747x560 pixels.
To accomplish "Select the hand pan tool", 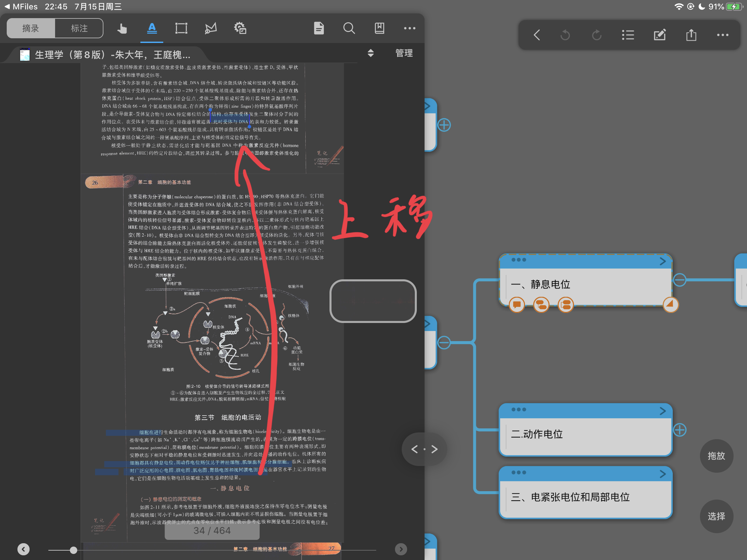I will (122, 28).
